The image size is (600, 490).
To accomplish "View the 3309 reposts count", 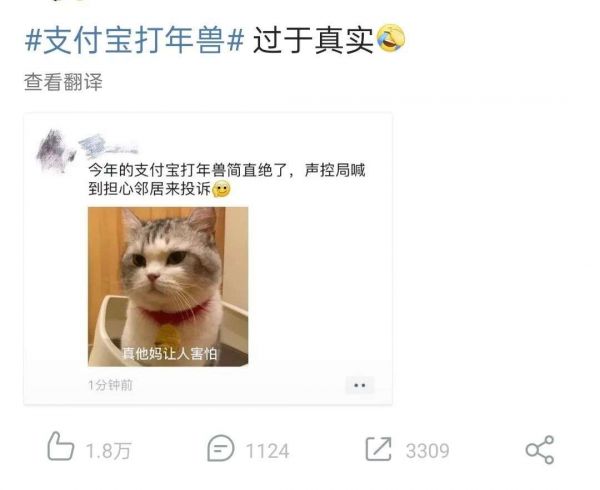I will tap(427, 451).
